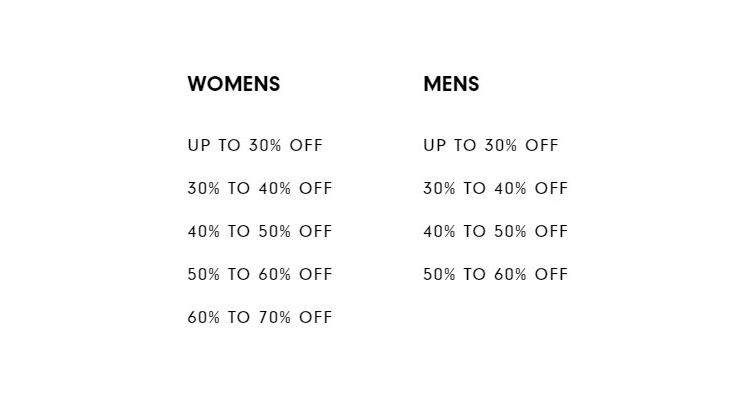Screen dimensions: 750x400
Task: Open the WOMENS sale heading
Action: (x=233, y=84)
